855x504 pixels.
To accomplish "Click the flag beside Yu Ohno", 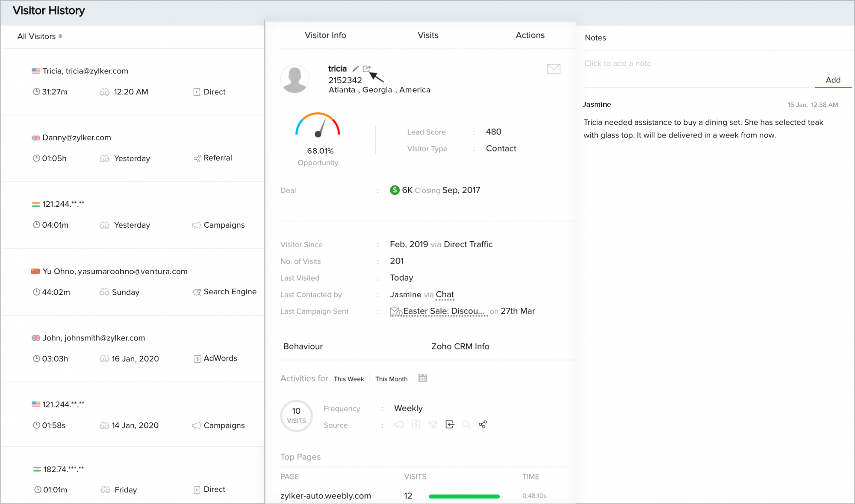I will coord(35,272).
